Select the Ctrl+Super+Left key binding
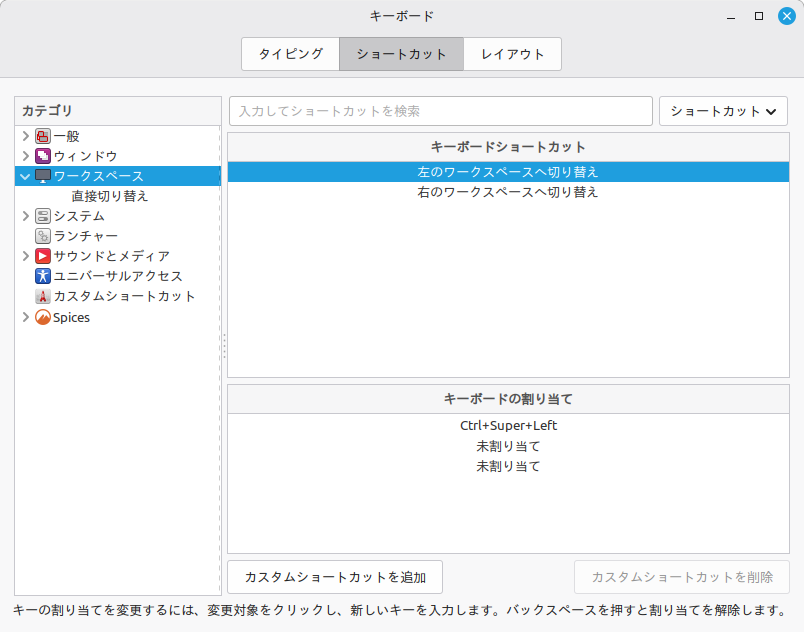This screenshot has height=632, width=804. (x=508, y=426)
